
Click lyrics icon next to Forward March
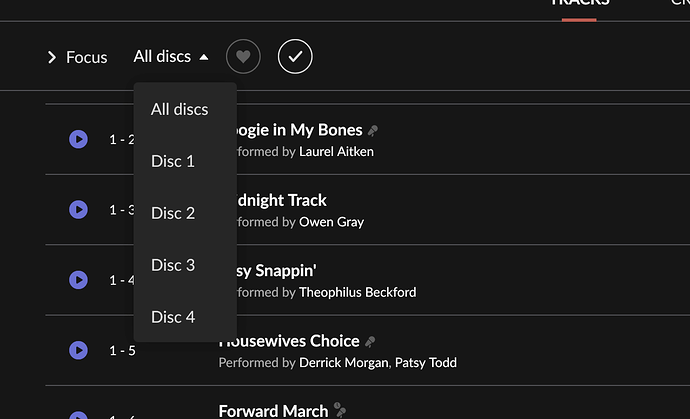pyautogui.click(x=340, y=410)
